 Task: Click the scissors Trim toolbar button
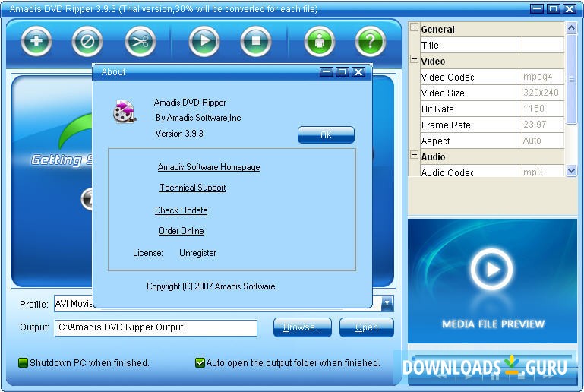pyautogui.click(x=140, y=41)
